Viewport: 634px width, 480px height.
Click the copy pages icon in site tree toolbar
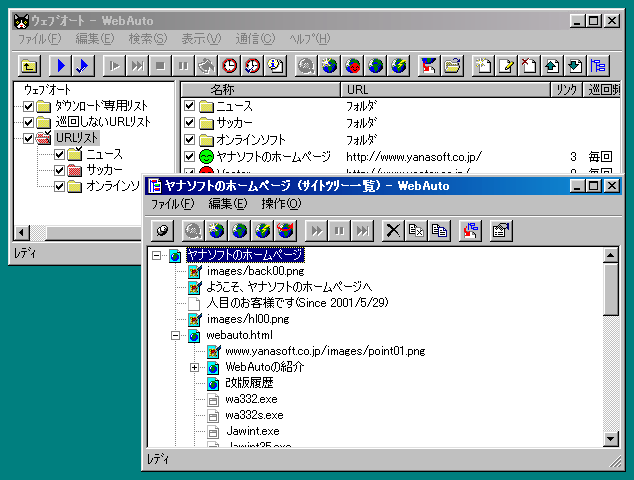[x=440, y=231]
